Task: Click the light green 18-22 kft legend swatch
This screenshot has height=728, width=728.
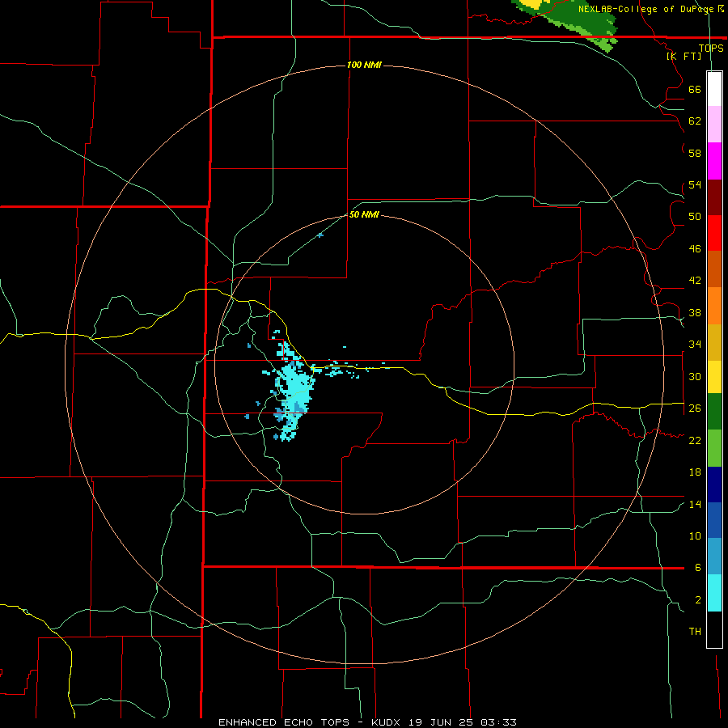Action: pyautogui.click(x=714, y=448)
